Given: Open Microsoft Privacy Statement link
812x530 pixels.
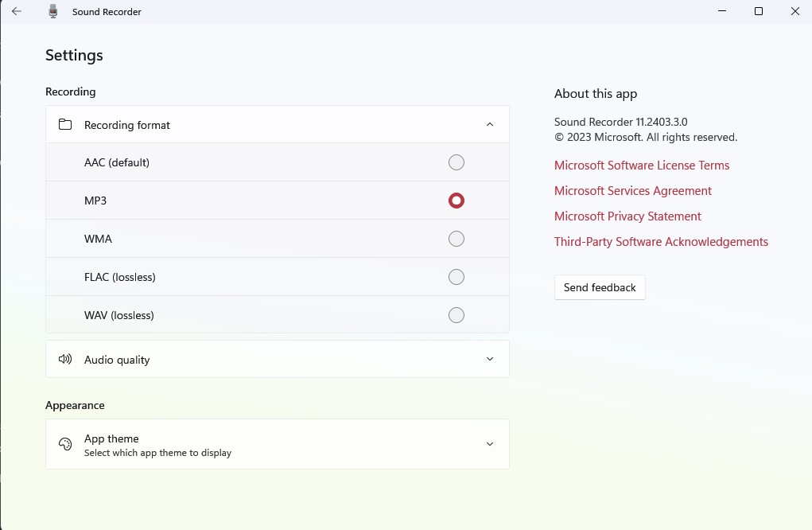Looking at the screenshot, I should (x=627, y=216).
